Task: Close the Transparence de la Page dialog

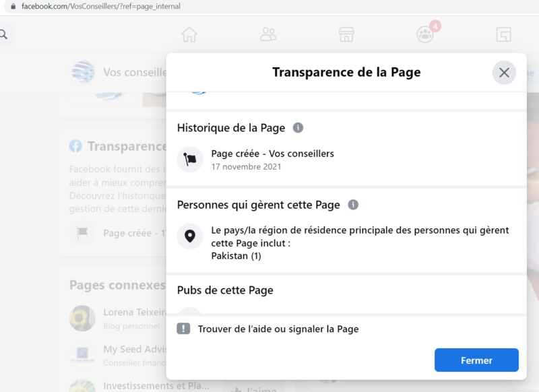Action: pyautogui.click(x=504, y=73)
